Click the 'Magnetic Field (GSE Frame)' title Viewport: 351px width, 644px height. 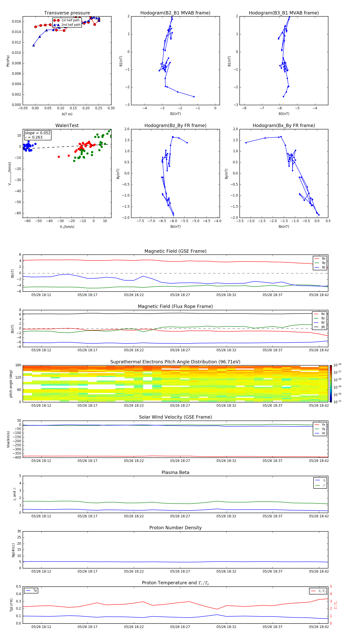(x=175, y=251)
